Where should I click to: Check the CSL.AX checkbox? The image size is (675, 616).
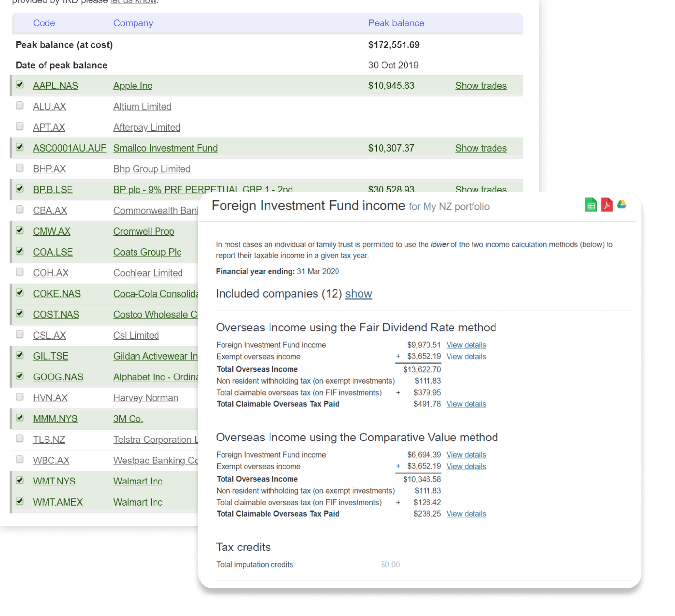click(20, 334)
